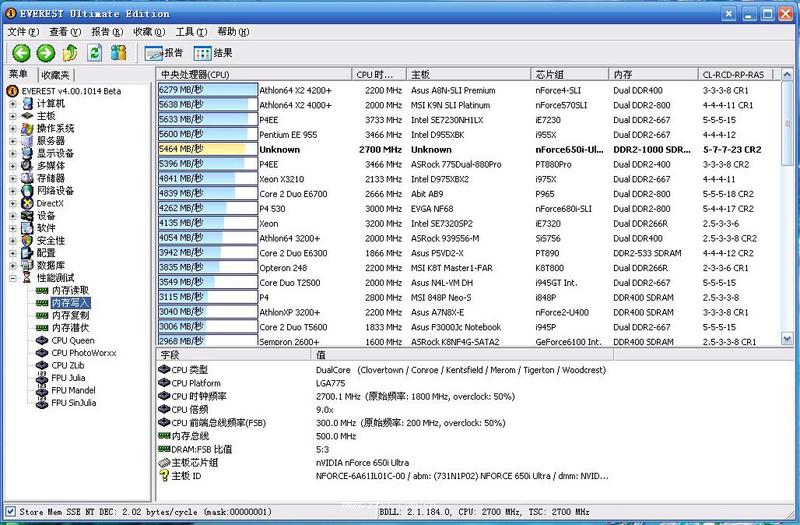
Task: Click the users icon in the toolbar
Action: (x=118, y=53)
